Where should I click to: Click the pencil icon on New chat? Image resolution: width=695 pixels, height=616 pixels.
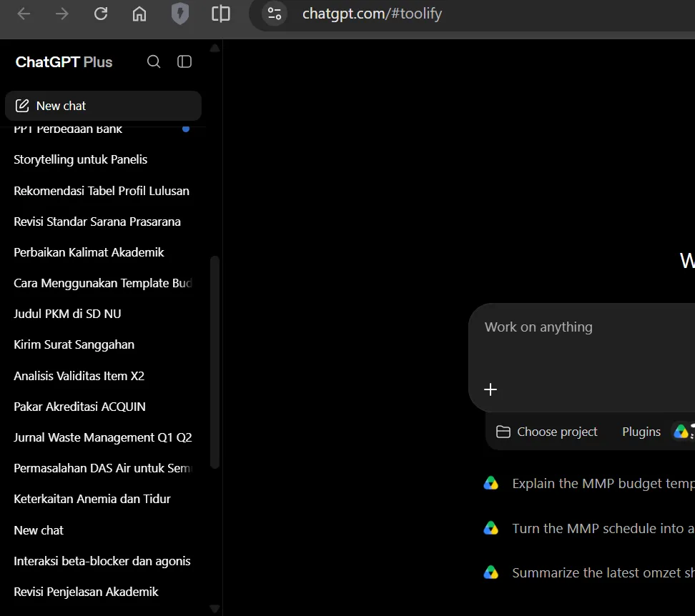point(22,106)
